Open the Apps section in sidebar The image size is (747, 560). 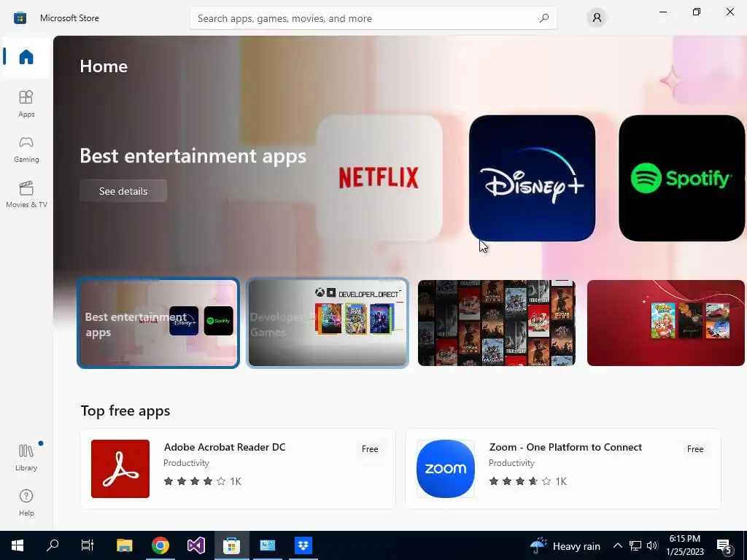(x=26, y=104)
